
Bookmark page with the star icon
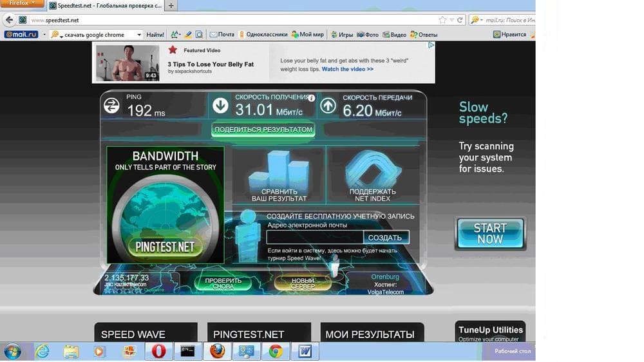click(x=442, y=20)
